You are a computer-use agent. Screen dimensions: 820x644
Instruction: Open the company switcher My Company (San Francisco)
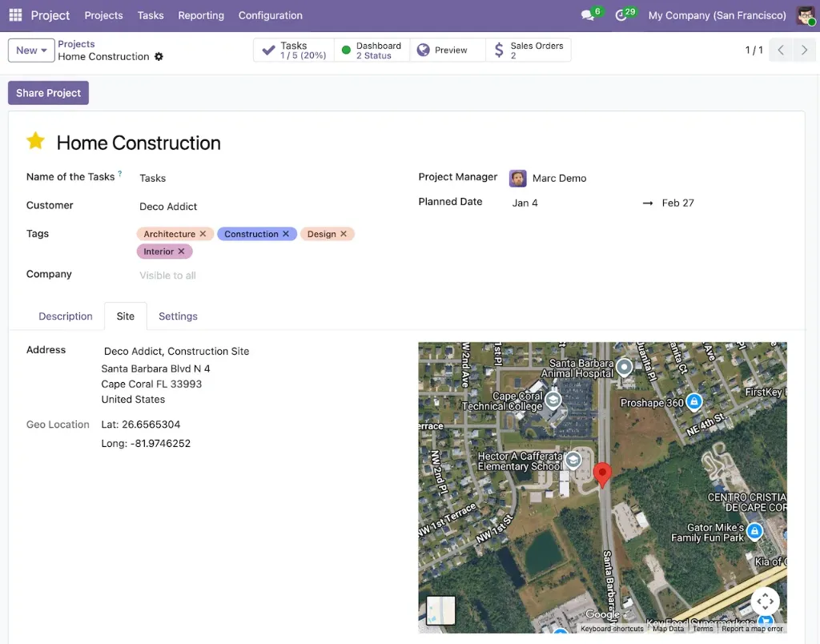click(x=717, y=16)
